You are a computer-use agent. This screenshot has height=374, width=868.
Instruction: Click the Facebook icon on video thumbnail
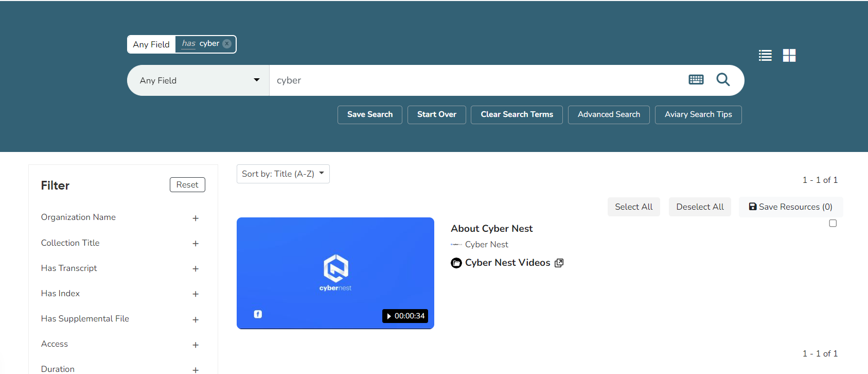(258, 314)
